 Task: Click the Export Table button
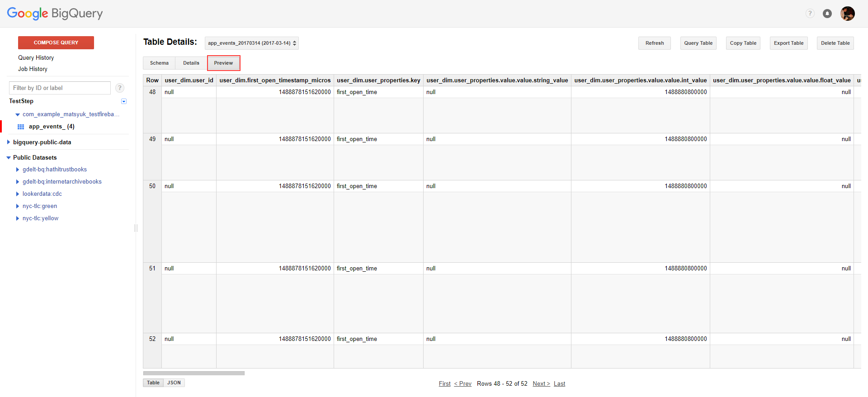point(788,43)
